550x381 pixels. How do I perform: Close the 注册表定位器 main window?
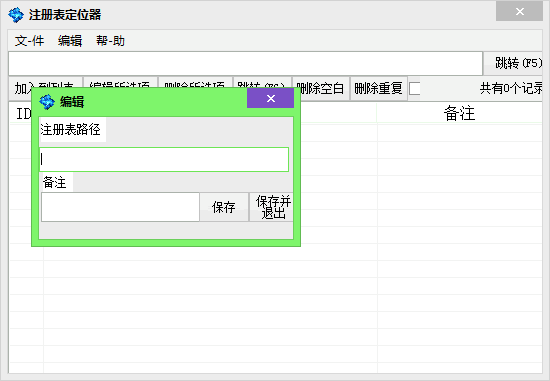coord(519,12)
